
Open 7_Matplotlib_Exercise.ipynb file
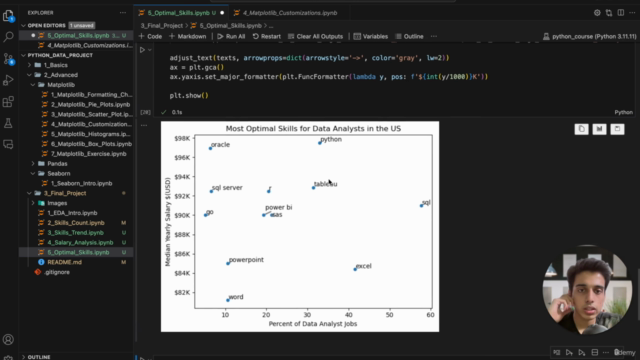pyautogui.click(x=88, y=153)
